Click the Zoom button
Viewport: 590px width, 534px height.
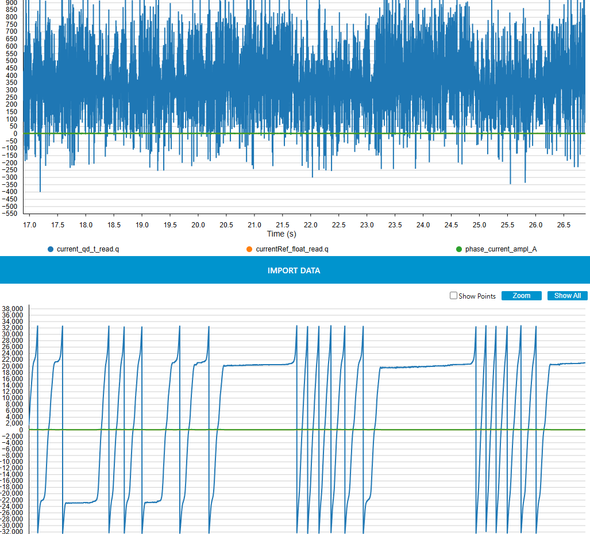(x=522, y=296)
